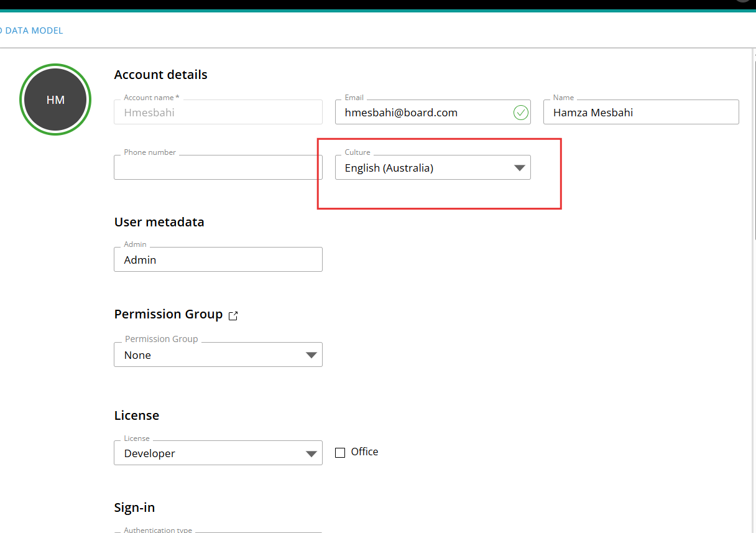Click the Phone number input field

click(218, 167)
